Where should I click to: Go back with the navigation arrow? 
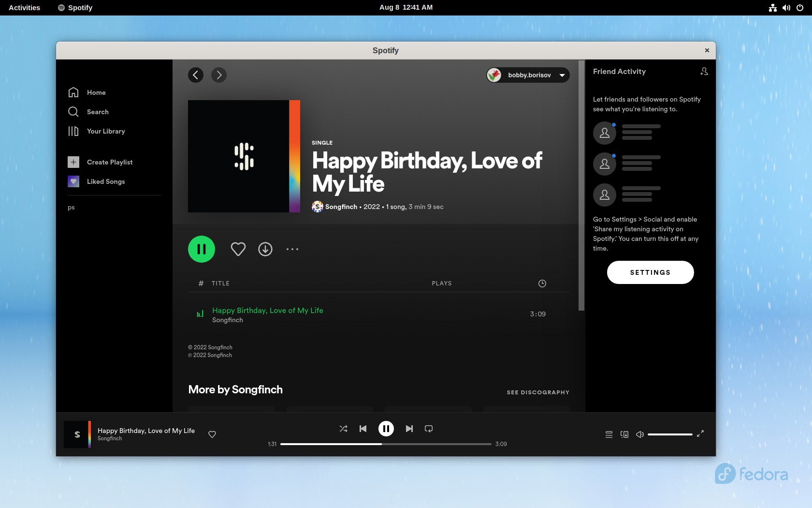click(196, 75)
